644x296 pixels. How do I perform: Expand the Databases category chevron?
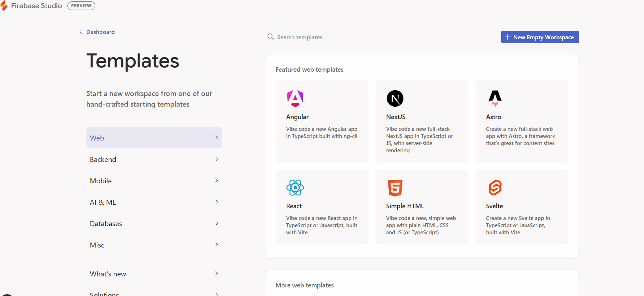pos(216,224)
